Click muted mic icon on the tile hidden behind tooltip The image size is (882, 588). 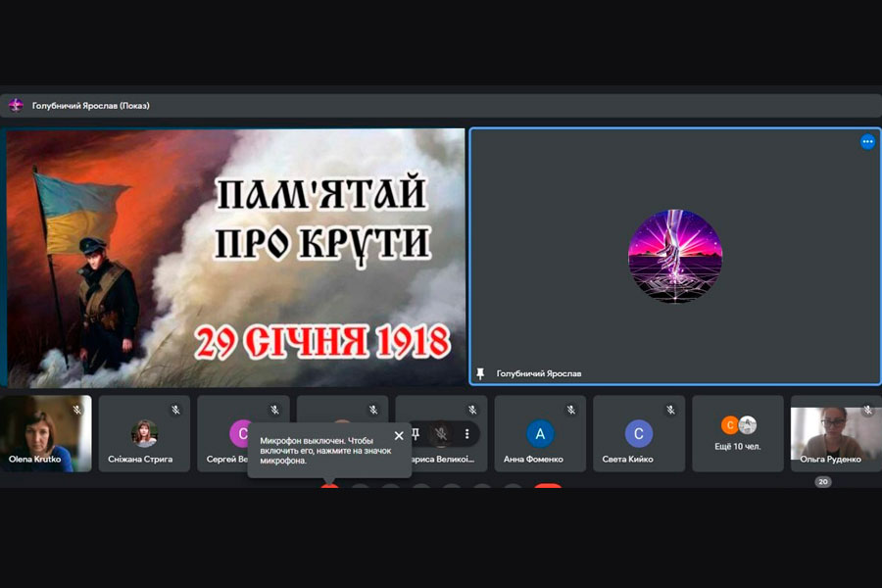pyautogui.click(x=373, y=411)
